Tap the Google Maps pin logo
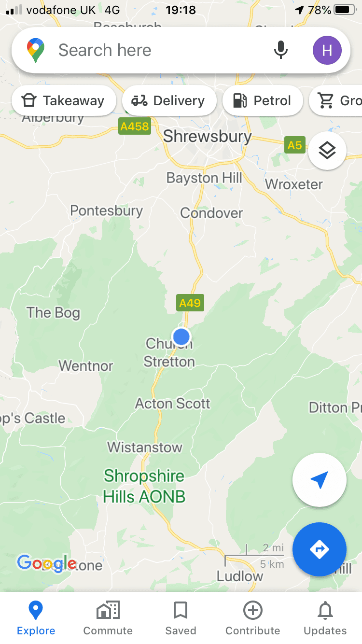 tap(36, 50)
